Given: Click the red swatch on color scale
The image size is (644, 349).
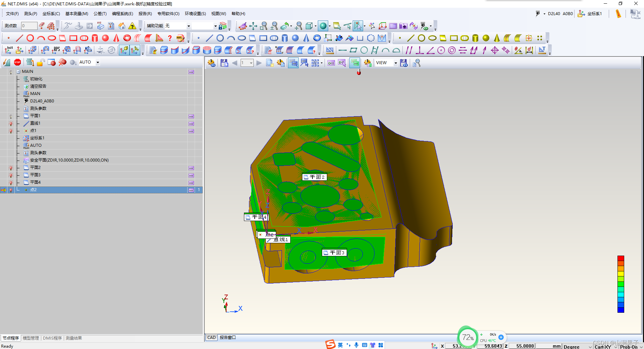Looking at the screenshot, I should (621, 258).
